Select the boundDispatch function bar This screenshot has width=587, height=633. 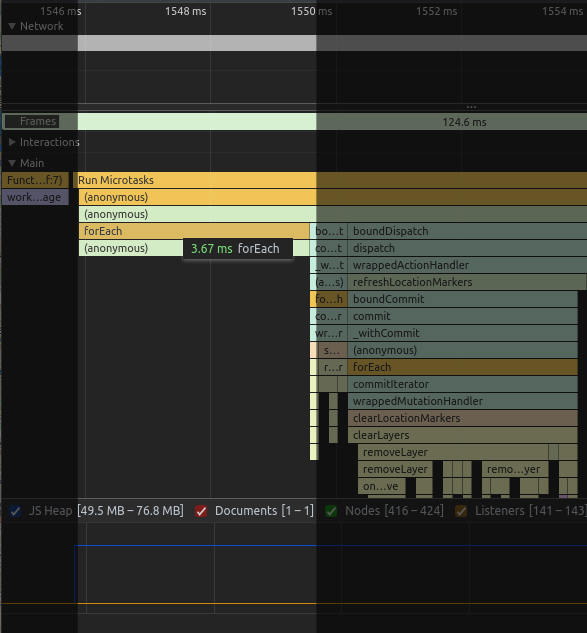467,231
